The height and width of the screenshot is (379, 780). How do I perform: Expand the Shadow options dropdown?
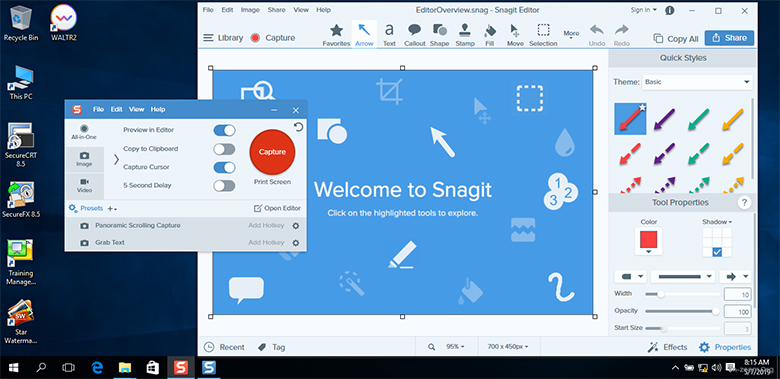click(x=717, y=222)
